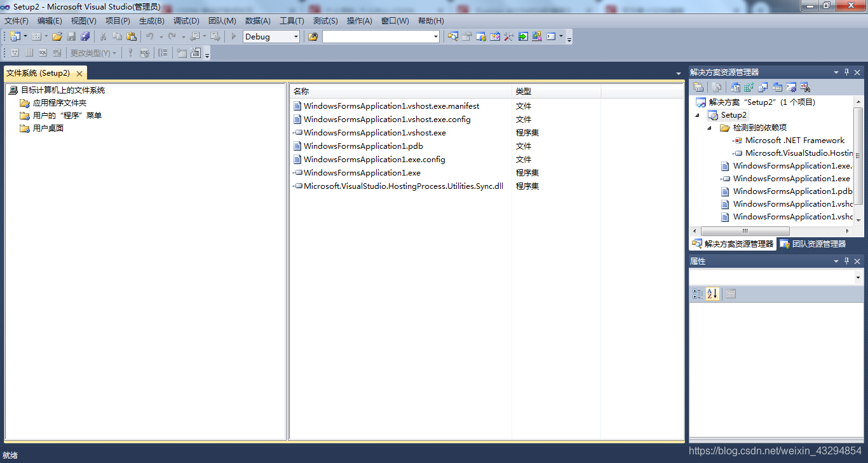This screenshot has width=868, height=463.
Task: Open Registry Editor icon in Solution Explorer
Action: point(749,87)
